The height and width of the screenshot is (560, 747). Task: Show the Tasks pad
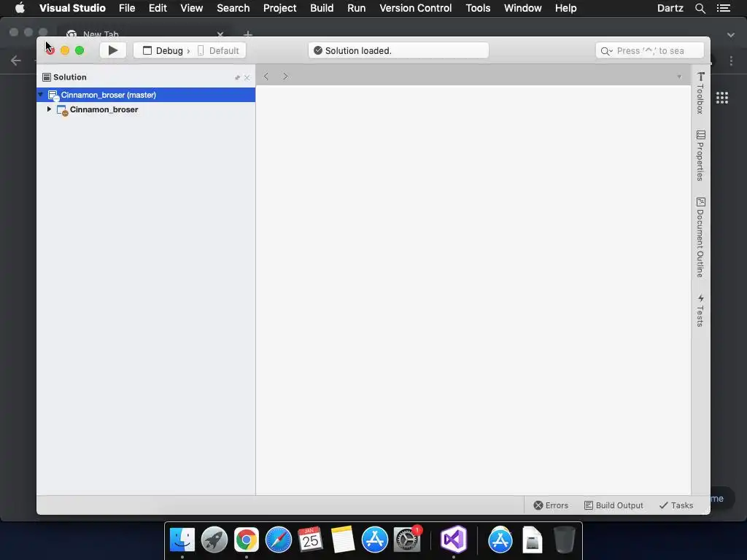point(676,505)
